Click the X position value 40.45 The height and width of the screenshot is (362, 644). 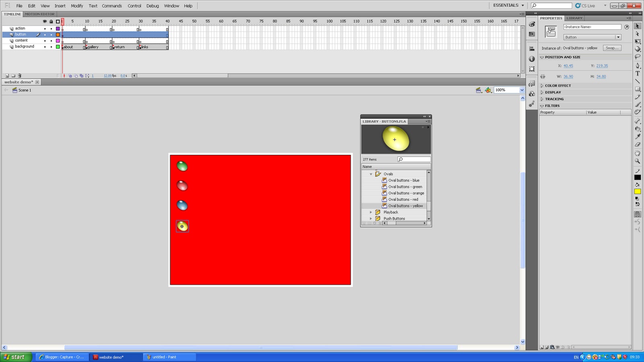coord(568,66)
